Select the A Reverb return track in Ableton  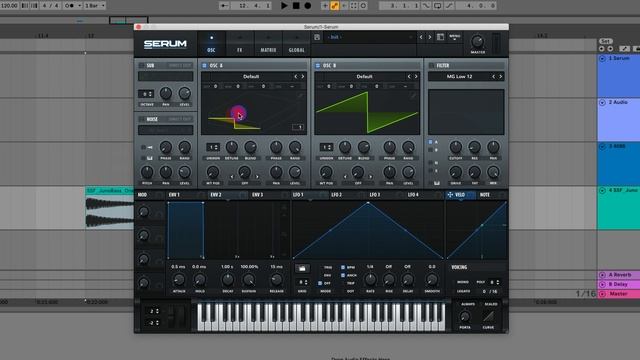coord(619,275)
